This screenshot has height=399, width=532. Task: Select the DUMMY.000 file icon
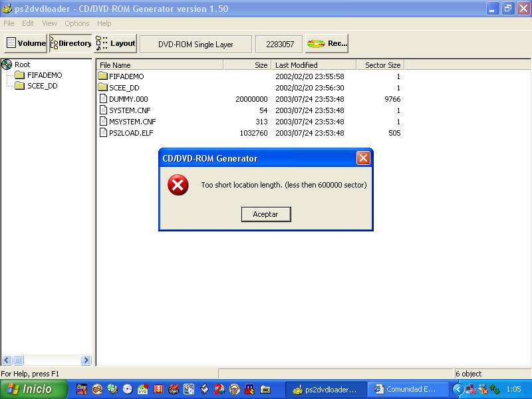[x=103, y=99]
